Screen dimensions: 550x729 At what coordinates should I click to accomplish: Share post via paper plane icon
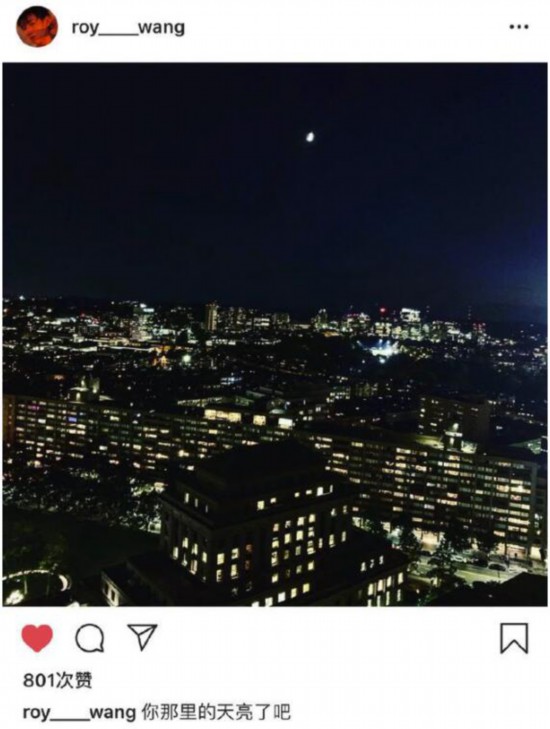click(142, 636)
